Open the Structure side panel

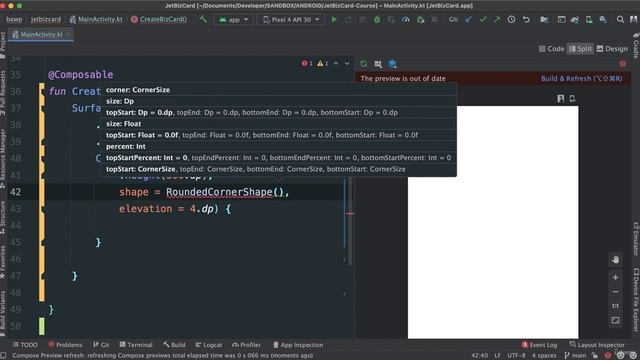(3, 217)
